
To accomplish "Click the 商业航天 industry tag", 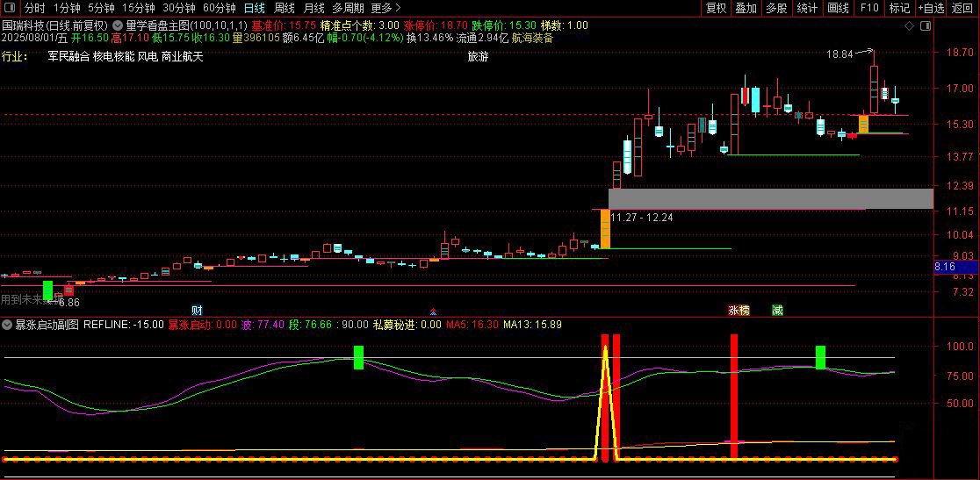I will pos(183,57).
